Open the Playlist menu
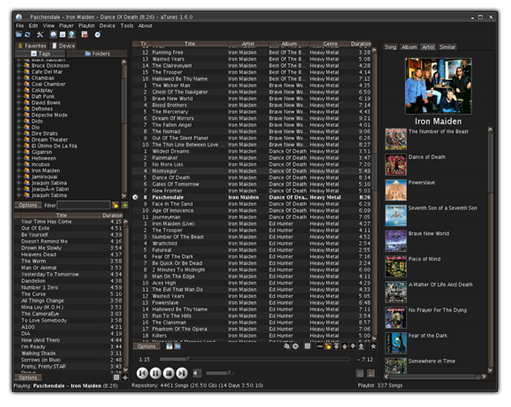Screen dimensions: 511x407 pos(86,26)
